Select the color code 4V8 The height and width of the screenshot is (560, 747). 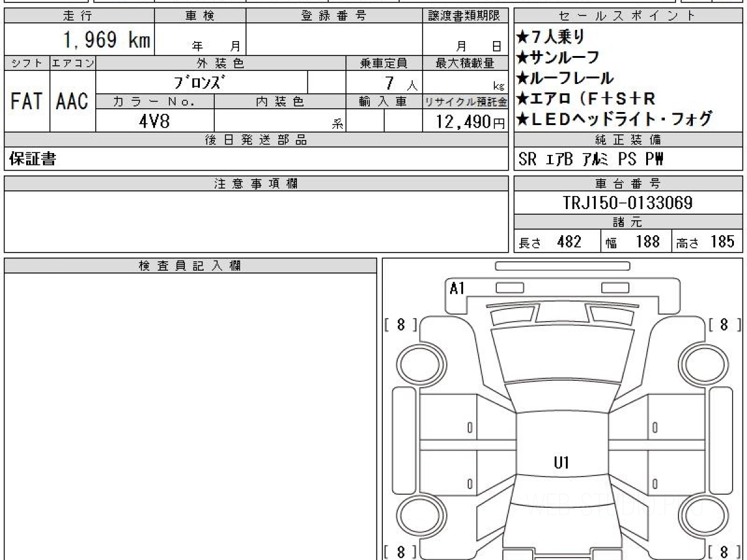tap(155, 121)
